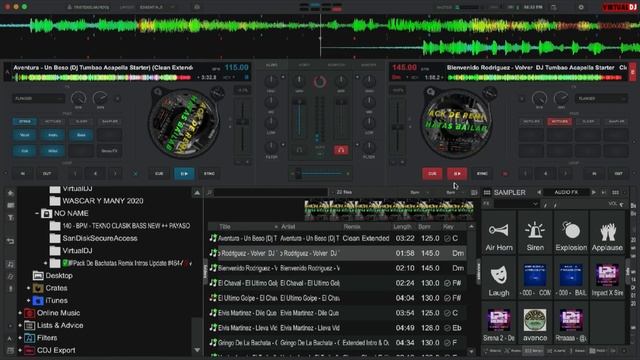Trigger the avance sample pad
Image resolution: width=640 pixels, height=360 pixels.
(x=535, y=324)
